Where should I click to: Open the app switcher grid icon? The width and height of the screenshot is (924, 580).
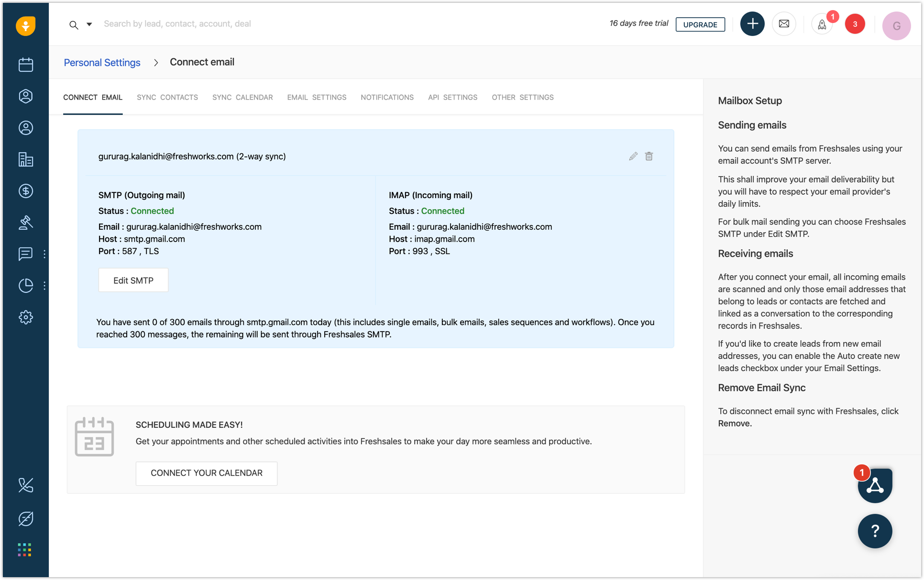(x=25, y=549)
